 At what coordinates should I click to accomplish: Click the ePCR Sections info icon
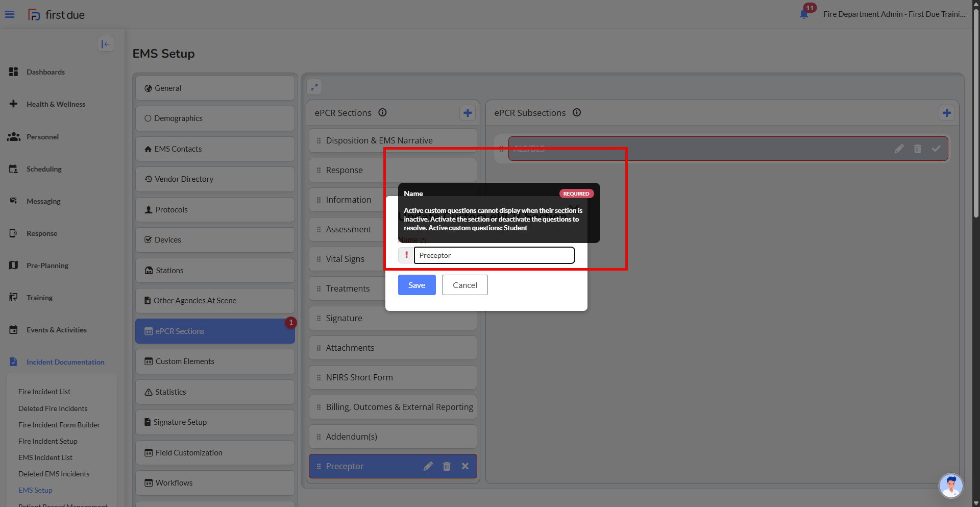[x=382, y=112]
